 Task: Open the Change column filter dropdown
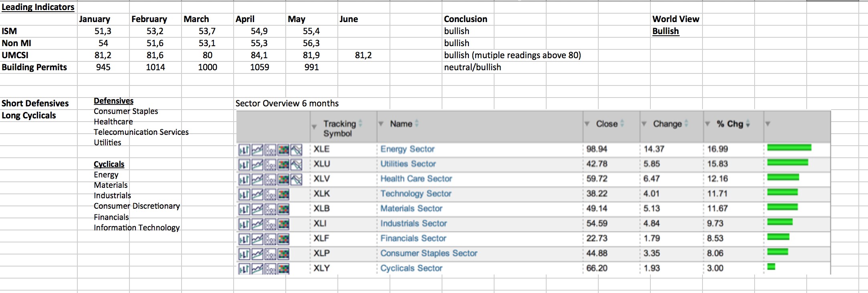(644, 124)
